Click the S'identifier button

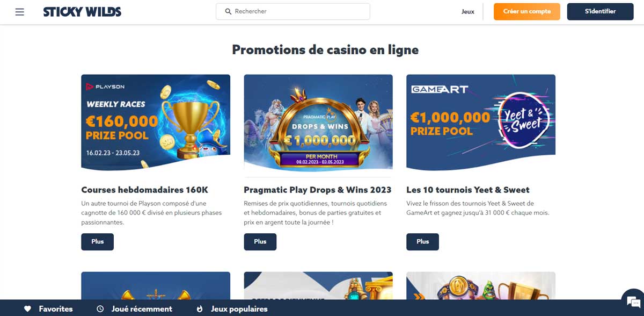click(601, 11)
